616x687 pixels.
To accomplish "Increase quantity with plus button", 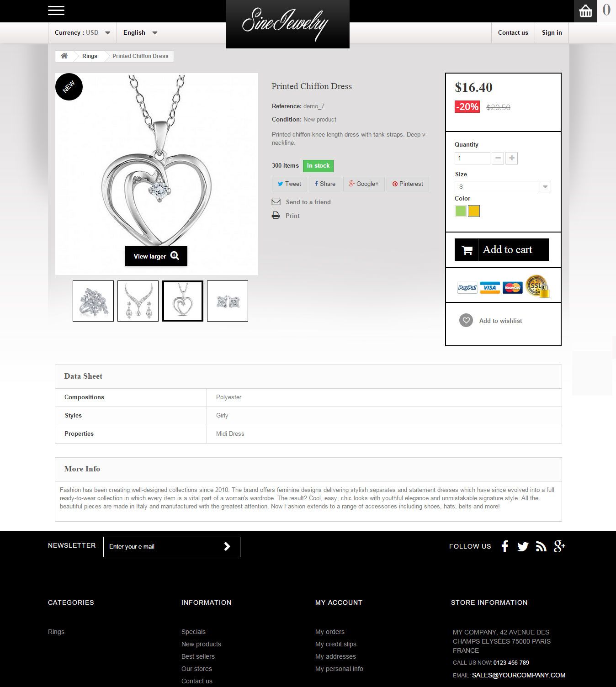I will [x=512, y=158].
